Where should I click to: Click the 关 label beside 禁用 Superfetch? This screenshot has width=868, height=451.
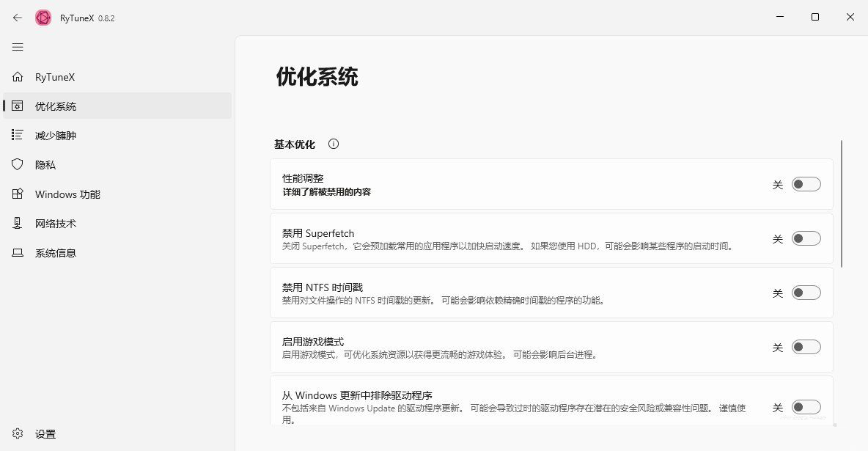tap(778, 239)
